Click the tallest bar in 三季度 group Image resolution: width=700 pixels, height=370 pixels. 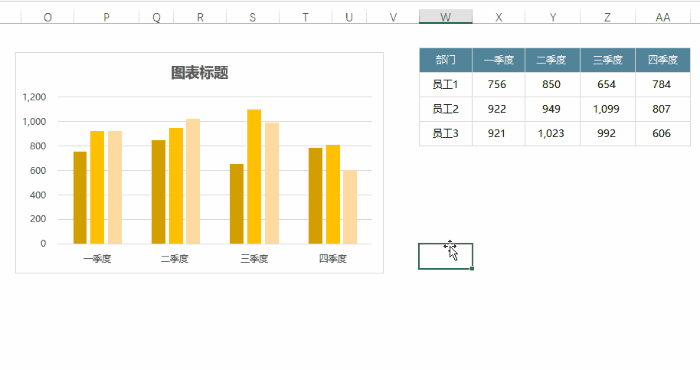[254, 177]
